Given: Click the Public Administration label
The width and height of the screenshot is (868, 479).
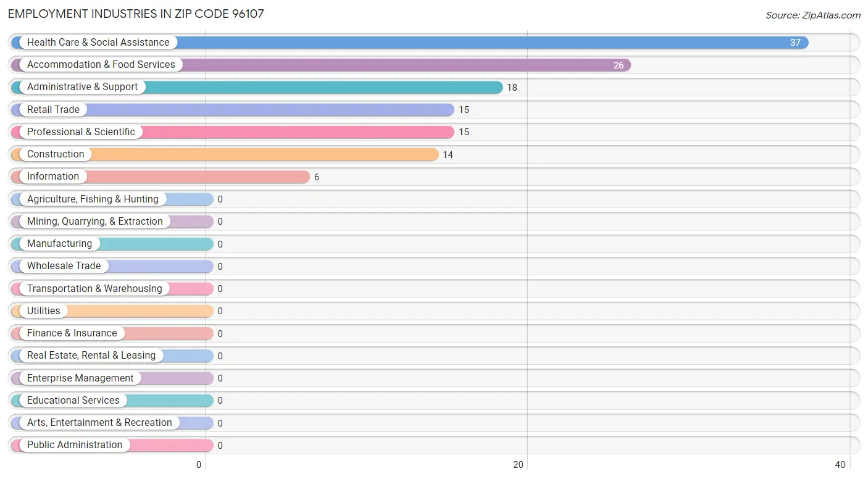Looking at the screenshot, I should [75, 445].
